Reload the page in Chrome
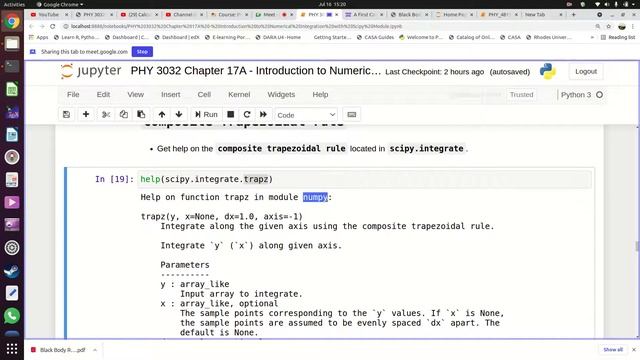The width and height of the screenshot is (640, 360). coord(53,26)
